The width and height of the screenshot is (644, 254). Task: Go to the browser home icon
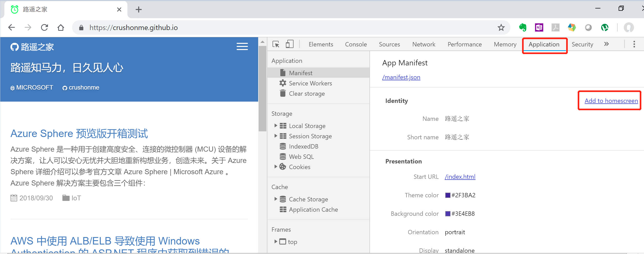point(61,27)
